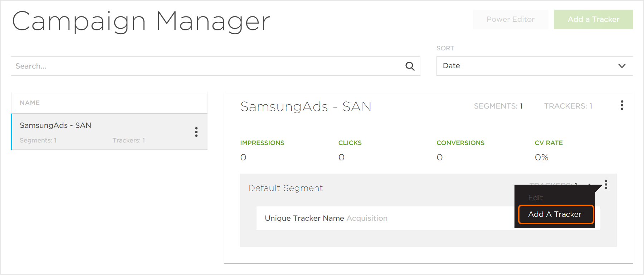Select the SamsungAds - SAN campaign row
Viewport: 644px width, 275px height.
click(x=109, y=131)
